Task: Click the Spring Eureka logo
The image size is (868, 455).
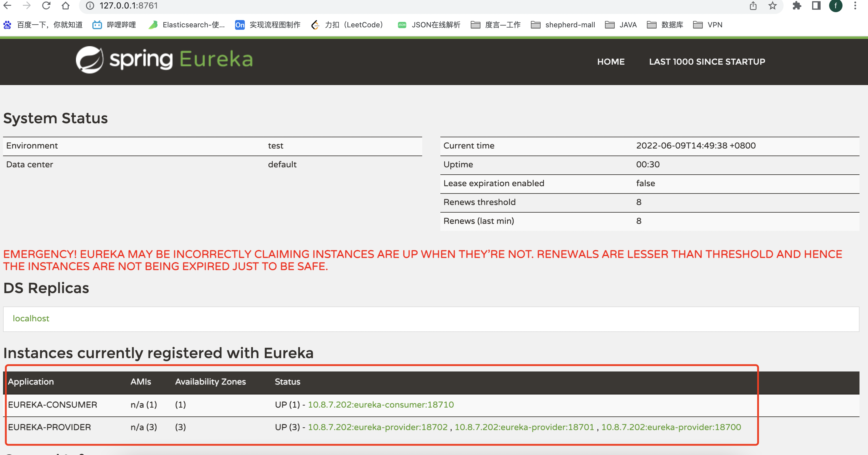Action: point(164,60)
